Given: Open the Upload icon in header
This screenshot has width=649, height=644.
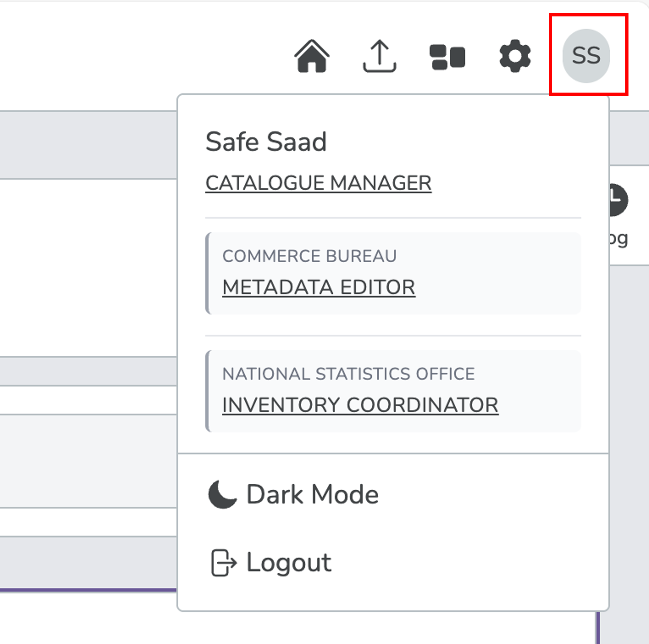Looking at the screenshot, I should [379, 56].
